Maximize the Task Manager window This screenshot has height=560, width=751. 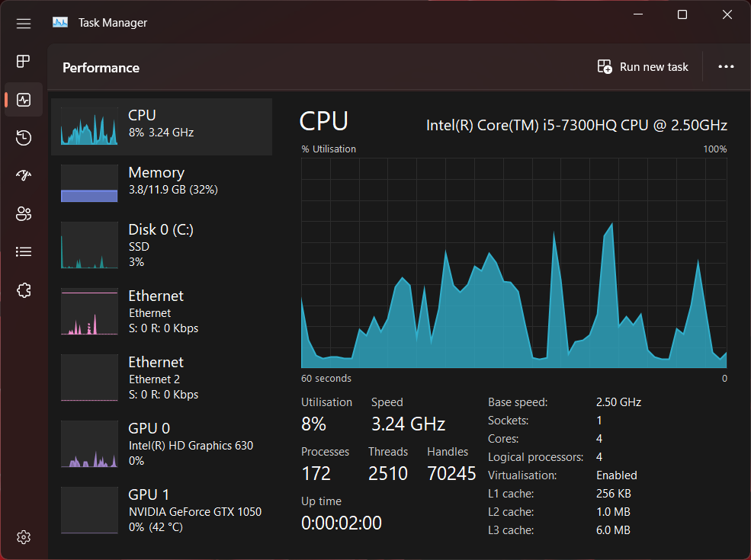682,15
